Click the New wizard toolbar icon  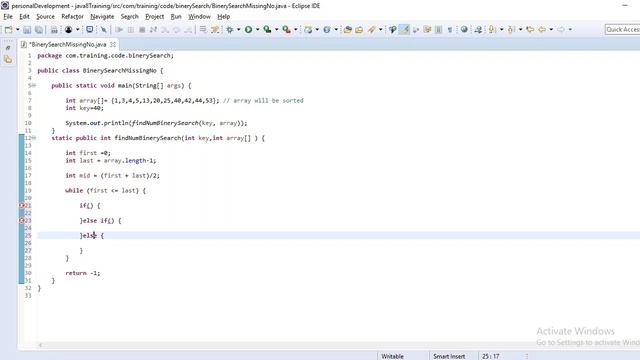pyautogui.click(x=9, y=29)
